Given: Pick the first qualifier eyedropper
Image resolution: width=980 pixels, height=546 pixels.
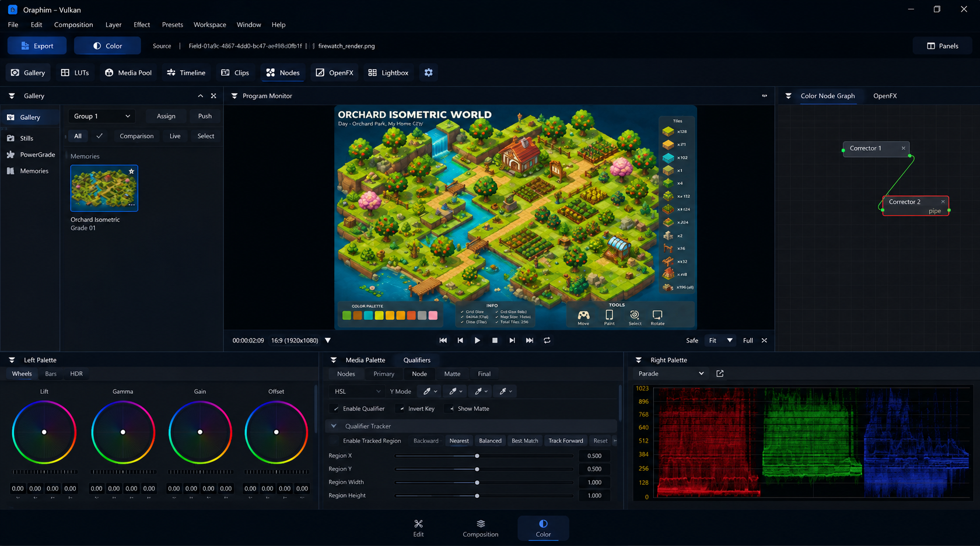Looking at the screenshot, I should point(430,391).
